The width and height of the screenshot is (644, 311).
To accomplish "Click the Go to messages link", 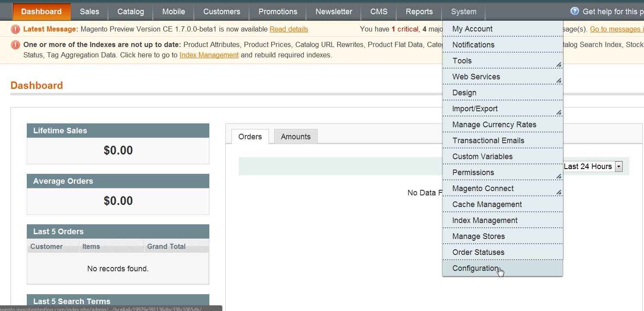I will 615,29.
